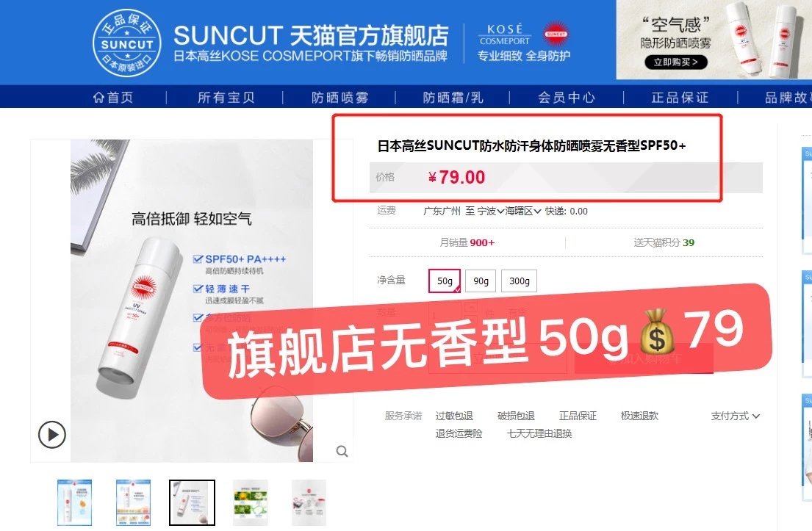
Task: Click the KOSÉ COSMEPORT brand logo
Action: pyautogui.click(x=505, y=35)
